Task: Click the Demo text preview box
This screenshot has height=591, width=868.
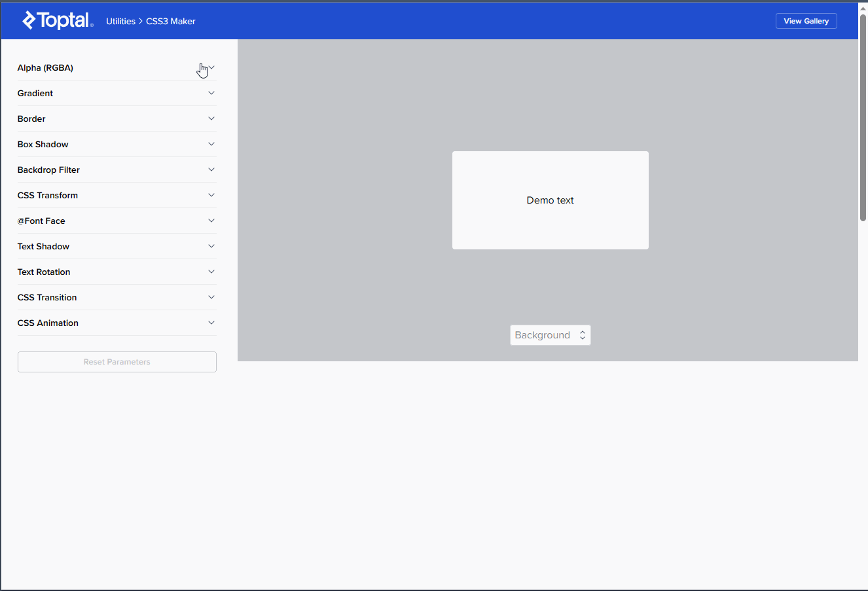Action: coord(551,200)
